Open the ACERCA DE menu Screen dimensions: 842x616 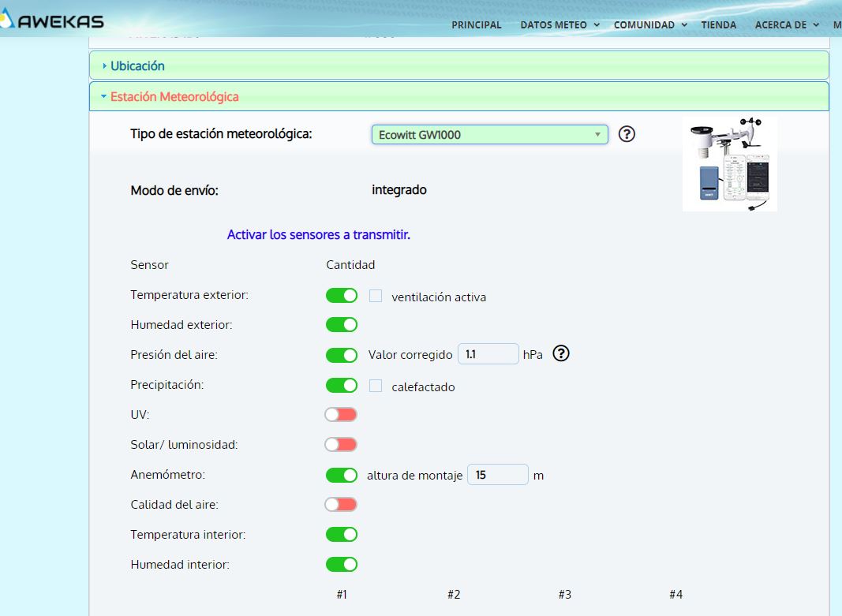click(x=787, y=24)
